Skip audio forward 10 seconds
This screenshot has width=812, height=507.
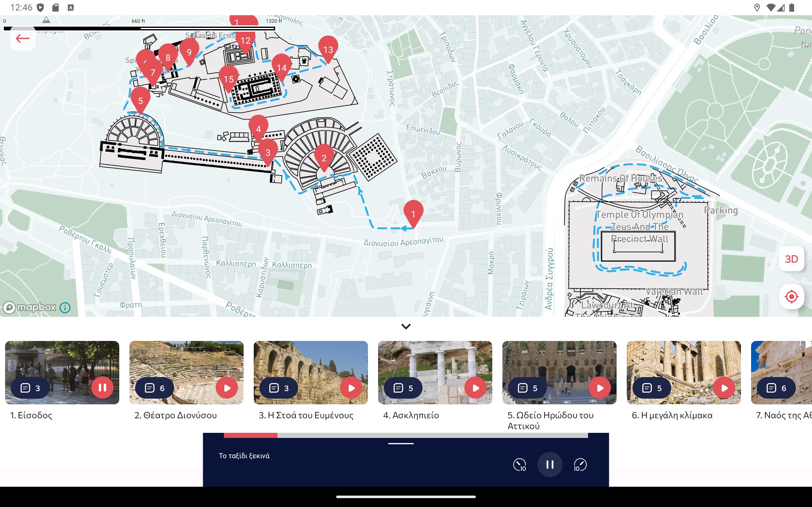coord(580,465)
